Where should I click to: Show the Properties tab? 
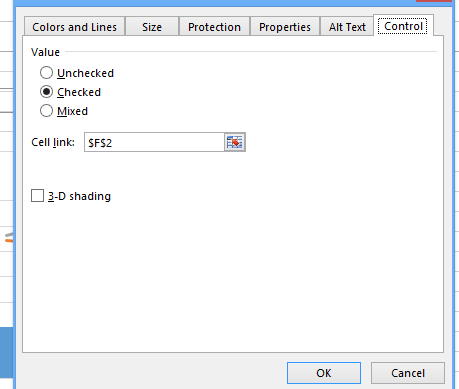coord(285,27)
